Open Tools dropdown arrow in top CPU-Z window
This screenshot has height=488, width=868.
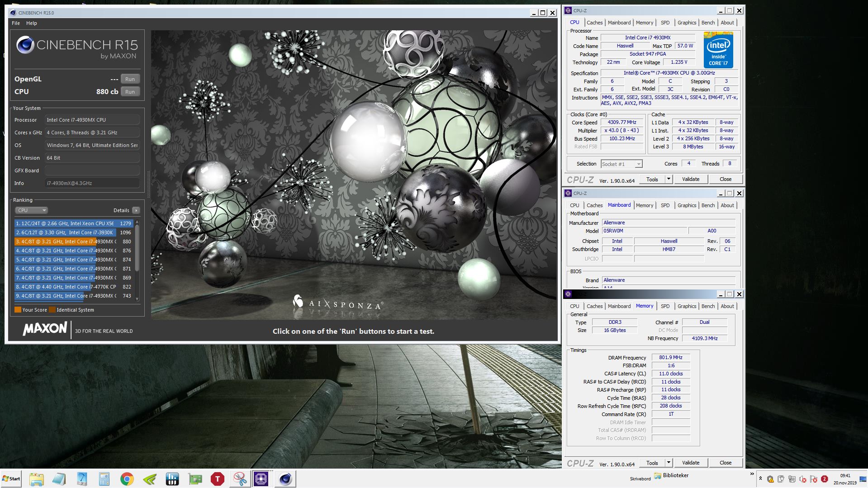[x=669, y=179]
